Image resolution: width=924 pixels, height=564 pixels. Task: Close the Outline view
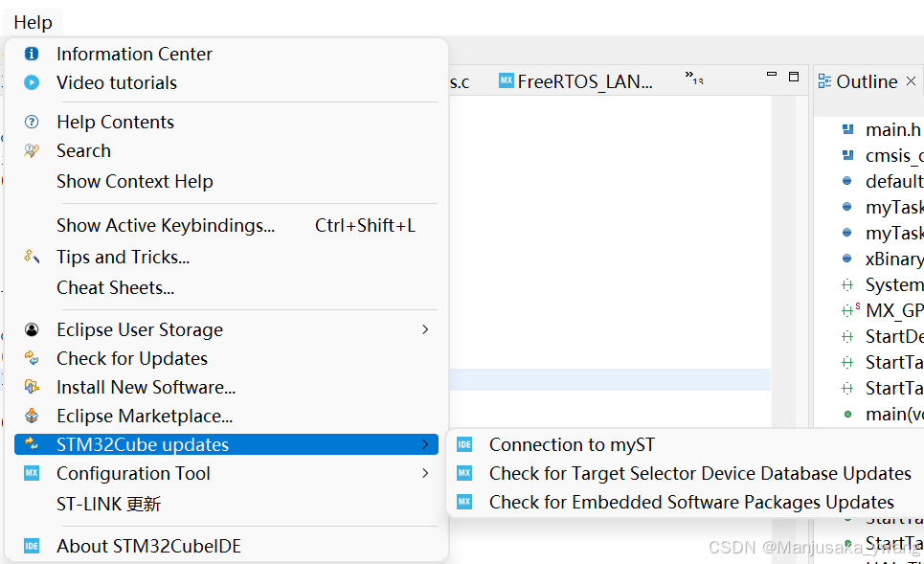pyautogui.click(x=911, y=81)
